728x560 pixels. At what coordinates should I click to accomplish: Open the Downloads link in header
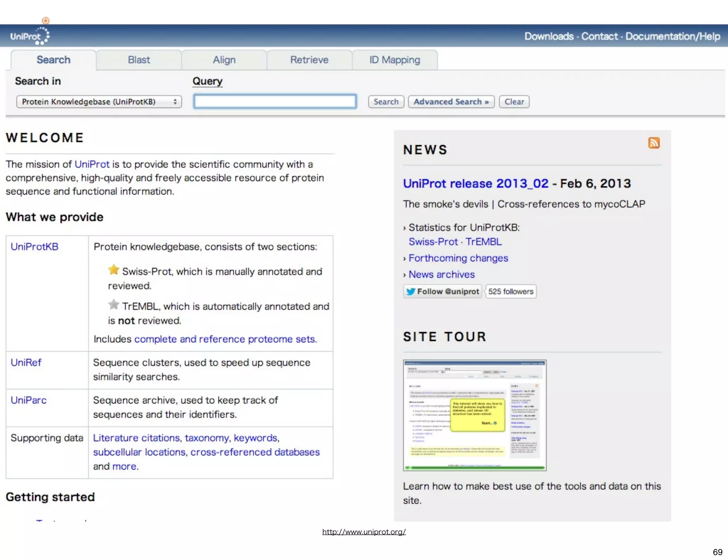pos(549,36)
